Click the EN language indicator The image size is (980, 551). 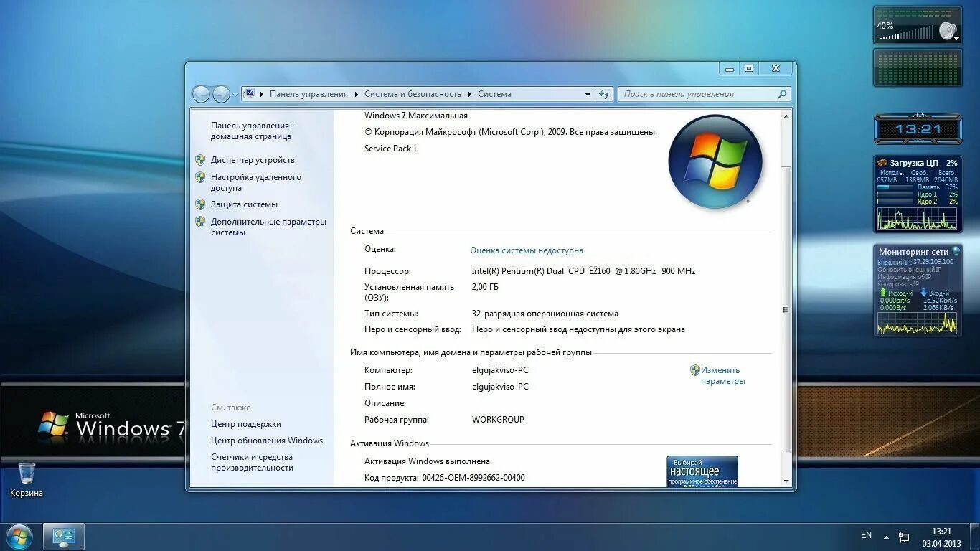coord(866,535)
